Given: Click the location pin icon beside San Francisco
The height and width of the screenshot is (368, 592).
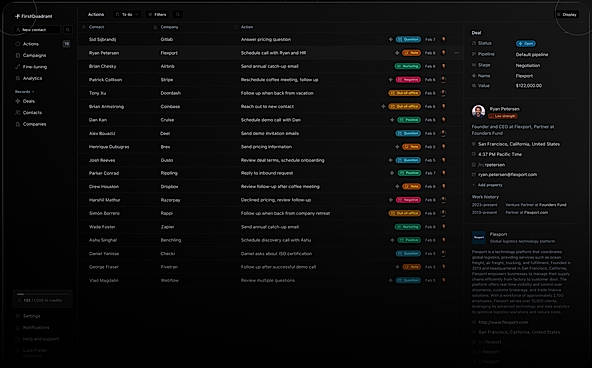Looking at the screenshot, I should point(474,144).
